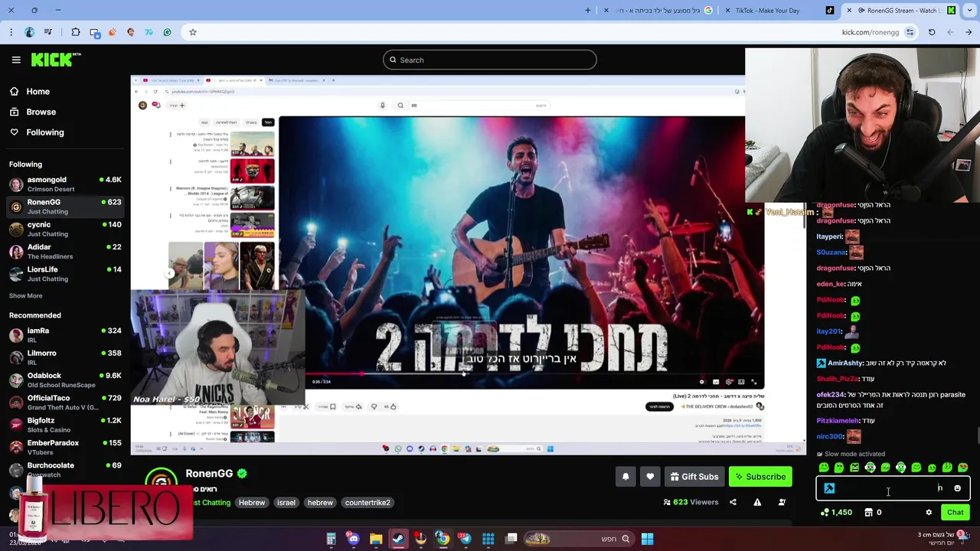Go to the next page with the browser arrow
Viewport: 980px width, 551px height.
[950, 32]
